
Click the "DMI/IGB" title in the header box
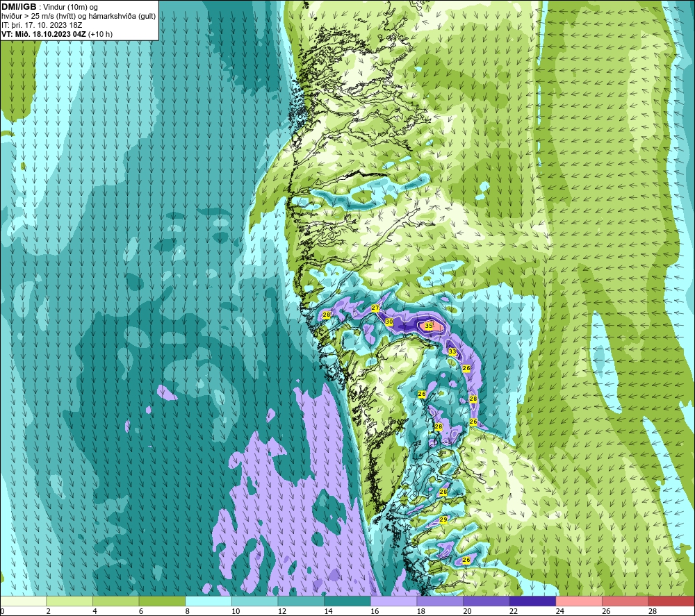point(19,7)
